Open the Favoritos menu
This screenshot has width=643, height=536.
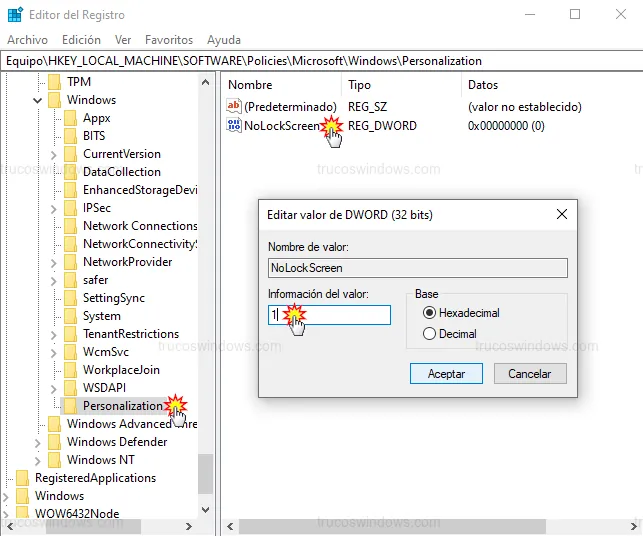168,40
